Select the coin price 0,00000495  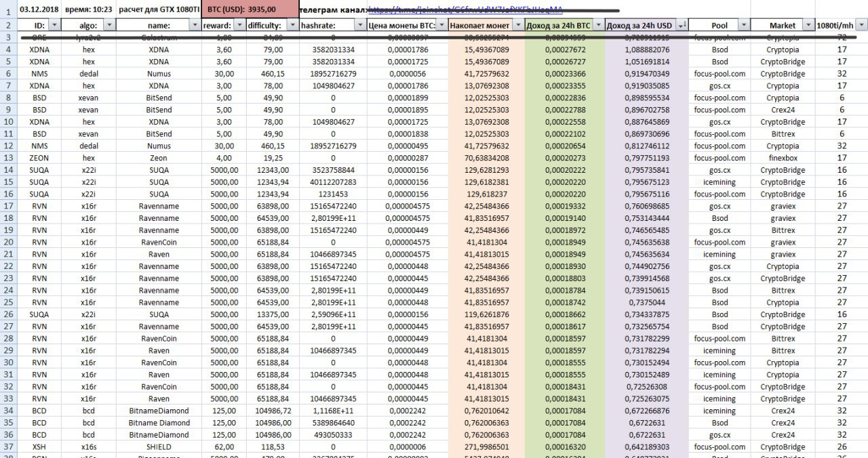tap(407, 146)
